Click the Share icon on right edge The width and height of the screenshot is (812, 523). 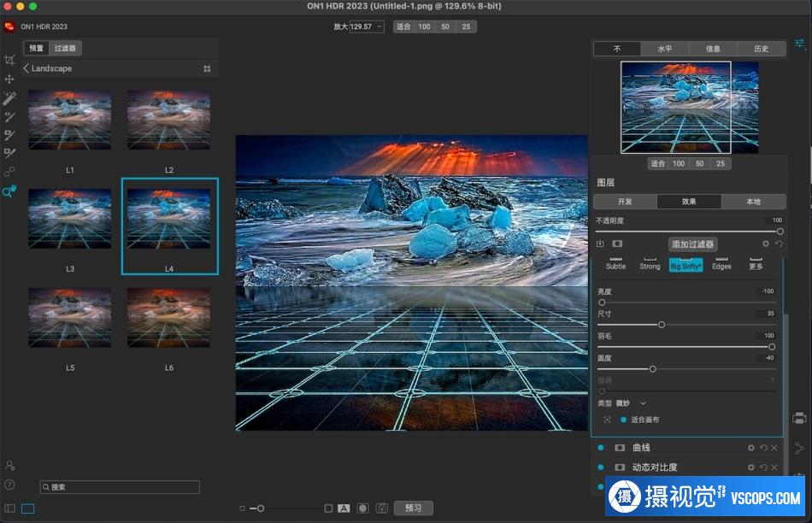tap(799, 449)
